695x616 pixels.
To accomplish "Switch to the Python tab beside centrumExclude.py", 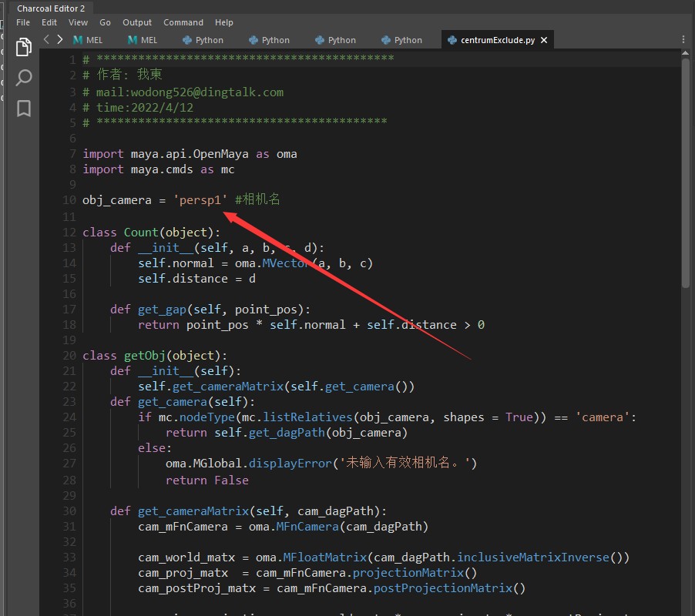I will pyautogui.click(x=402, y=40).
